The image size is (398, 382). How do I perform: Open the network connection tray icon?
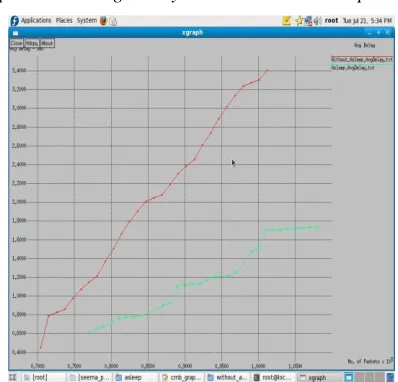pyautogui.click(x=308, y=21)
